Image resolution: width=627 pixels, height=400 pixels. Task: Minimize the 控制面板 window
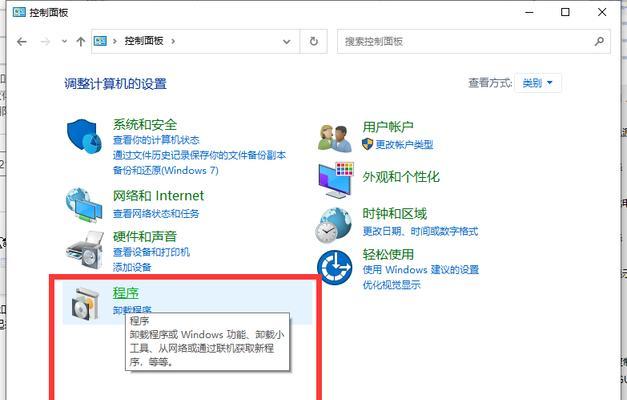coord(529,12)
